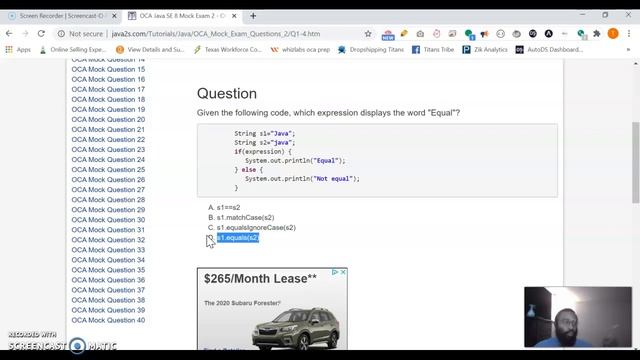Open OCA Mock Question 34 link
This screenshot has height=360, width=640.
pos(108,260)
